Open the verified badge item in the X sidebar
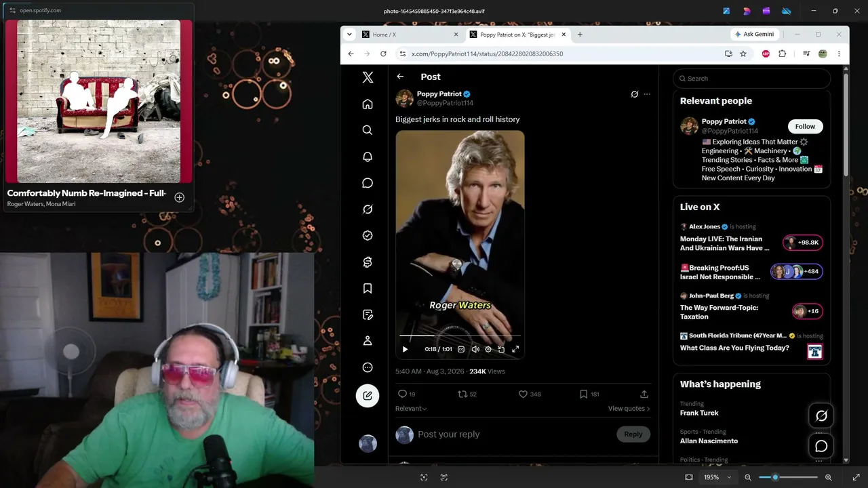The height and width of the screenshot is (488, 868). 368,236
